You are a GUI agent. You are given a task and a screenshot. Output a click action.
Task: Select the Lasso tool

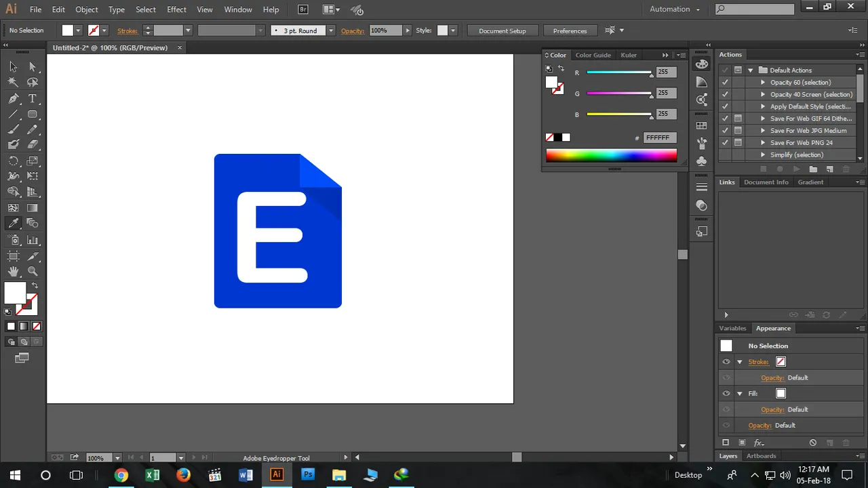click(32, 82)
